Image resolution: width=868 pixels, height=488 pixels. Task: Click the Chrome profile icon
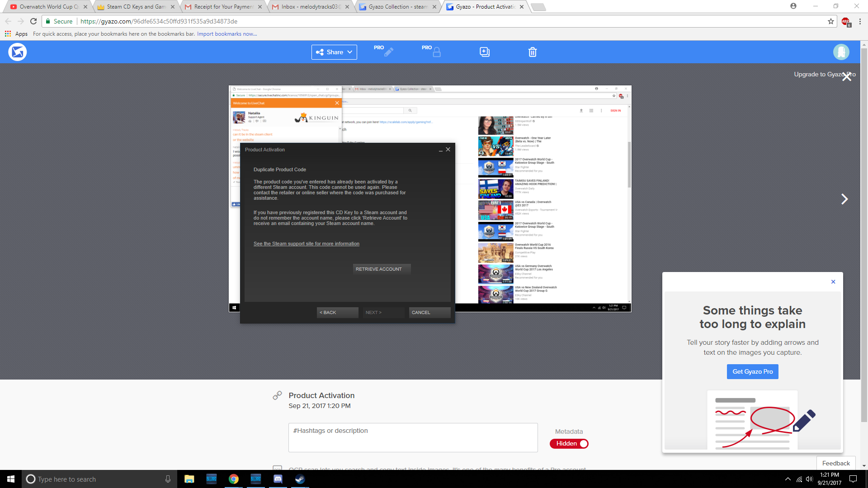tap(793, 6)
